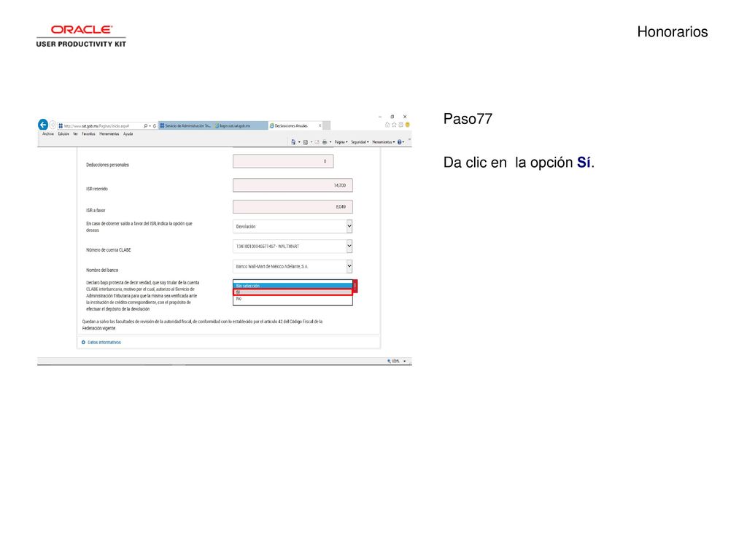The width and height of the screenshot is (747, 560).
Task: Click the browser Forward arrow button
Action: tap(53, 125)
